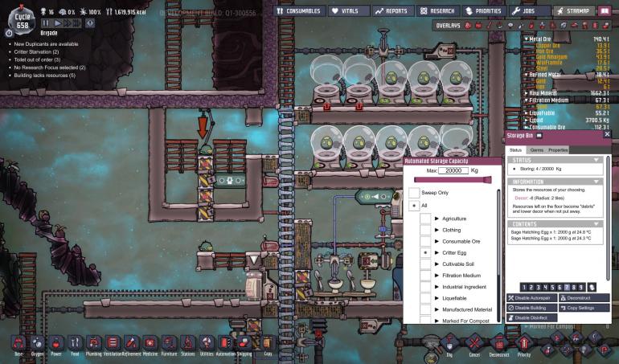
Task: Expand the Critter Egg category arrow
Action: tap(437, 252)
